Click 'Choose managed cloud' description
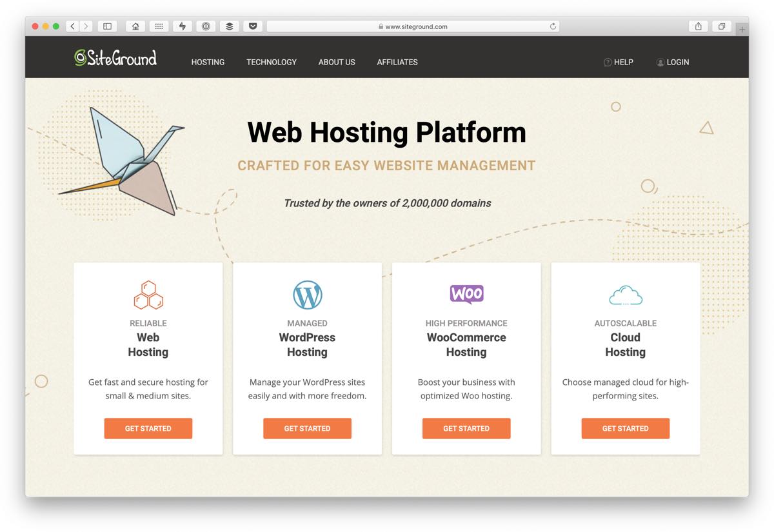The image size is (774, 532). (626, 389)
